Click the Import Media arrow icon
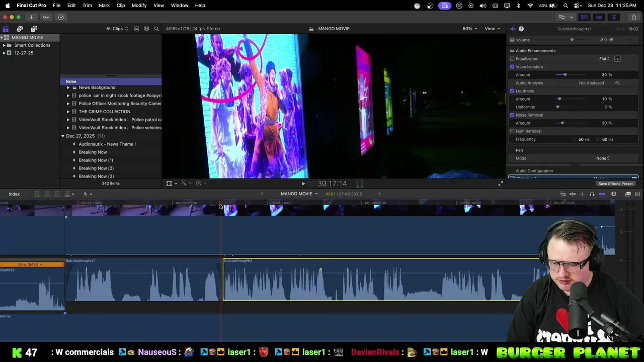This screenshot has height=362, width=644. click(x=31, y=17)
